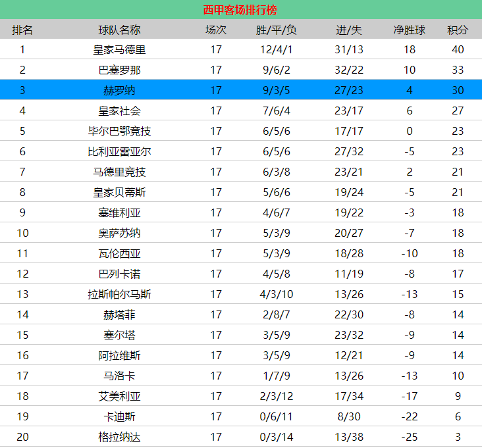Click the 西甲客场排行榜 table title
The width and height of the screenshot is (482, 448).
click(x=240, y=10)
